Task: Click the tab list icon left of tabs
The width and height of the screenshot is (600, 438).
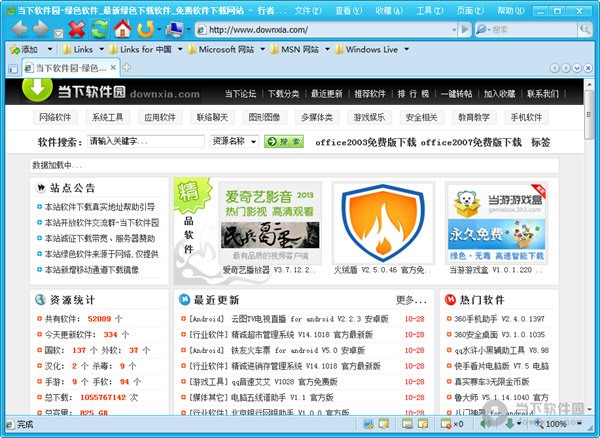Action: (13, 69)
